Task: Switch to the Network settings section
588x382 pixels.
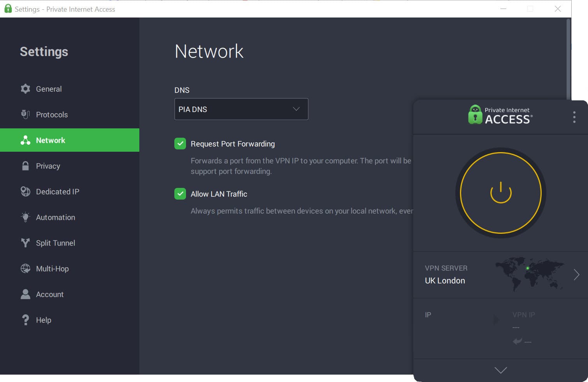Action: pyautogui.click(x=50, y=140)
